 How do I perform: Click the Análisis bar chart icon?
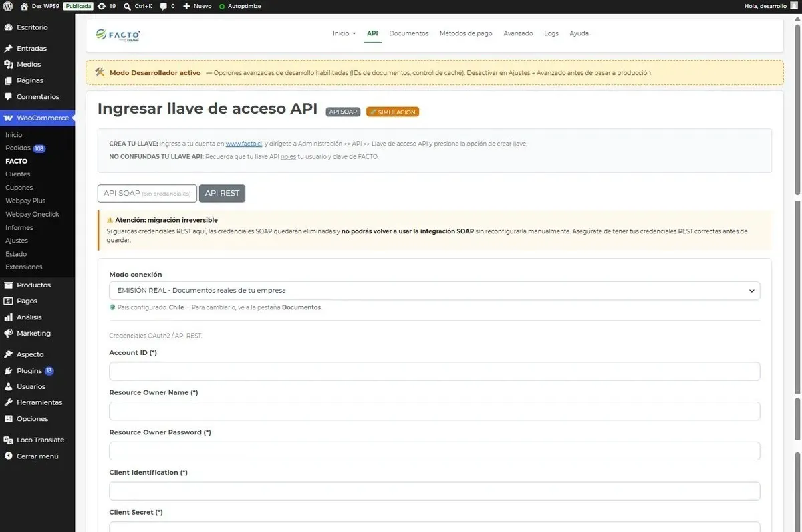(9, 317)
